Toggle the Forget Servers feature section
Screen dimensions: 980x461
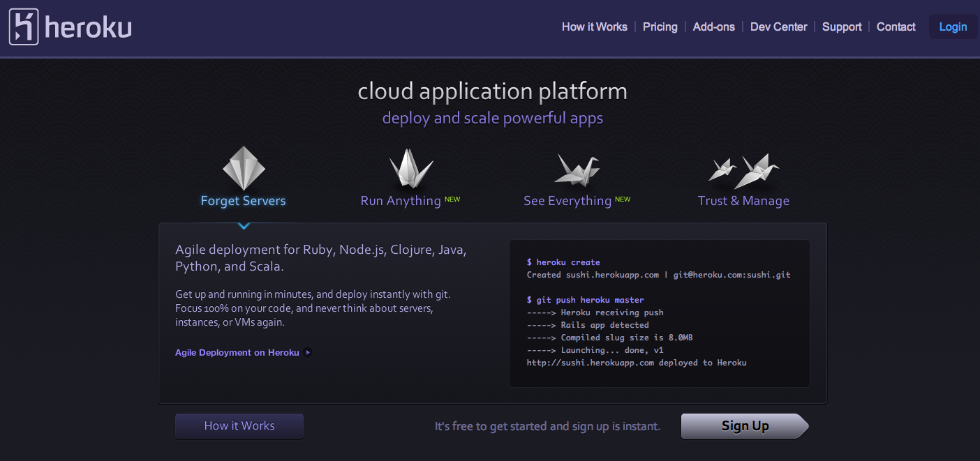coord(243,201)
